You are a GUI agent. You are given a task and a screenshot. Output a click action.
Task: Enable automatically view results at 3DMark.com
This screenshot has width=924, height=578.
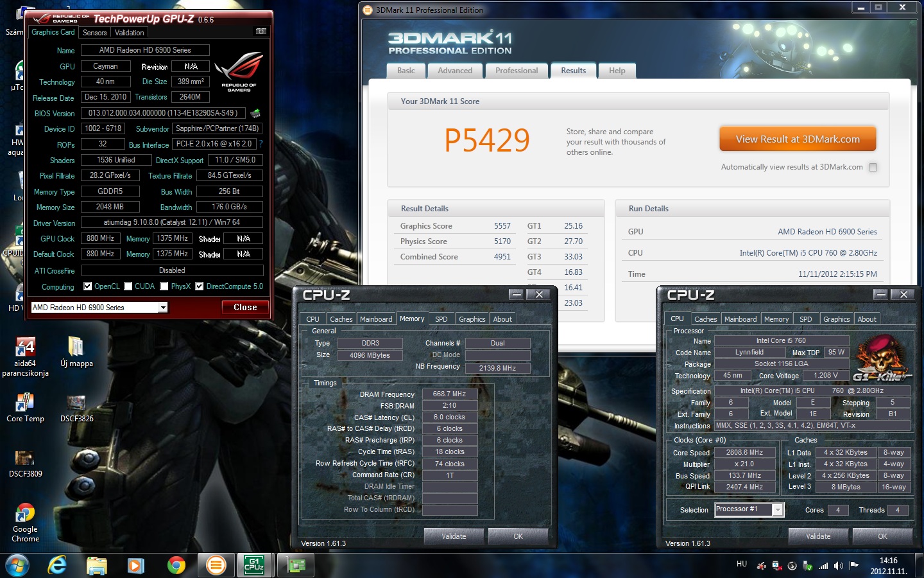click(873, 167)
